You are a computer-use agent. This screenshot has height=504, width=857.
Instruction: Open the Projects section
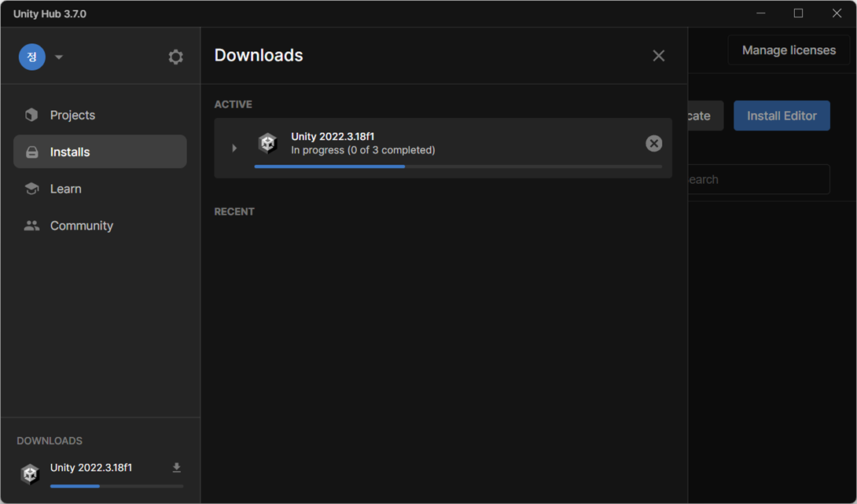coord(100,115)
